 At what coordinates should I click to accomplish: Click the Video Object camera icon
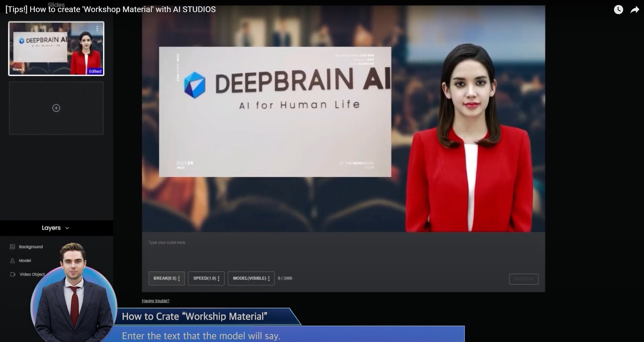click(13, 274)
